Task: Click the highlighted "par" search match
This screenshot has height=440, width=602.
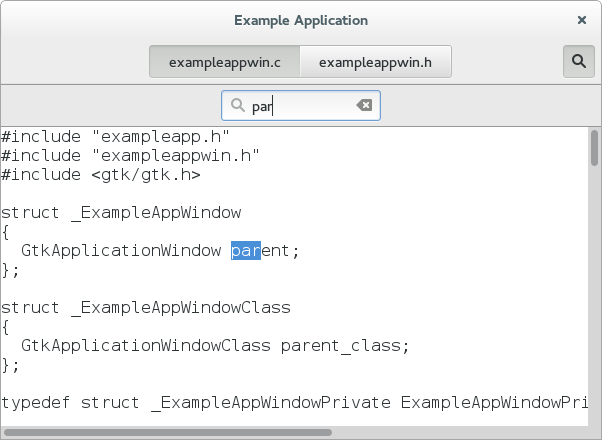Action: [x=245, y=250]
